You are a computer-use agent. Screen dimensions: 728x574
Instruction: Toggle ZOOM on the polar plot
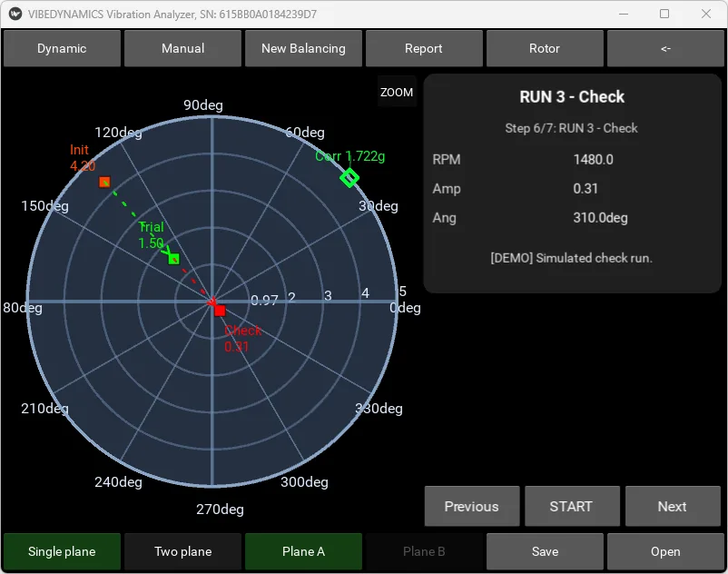(397, 92)
